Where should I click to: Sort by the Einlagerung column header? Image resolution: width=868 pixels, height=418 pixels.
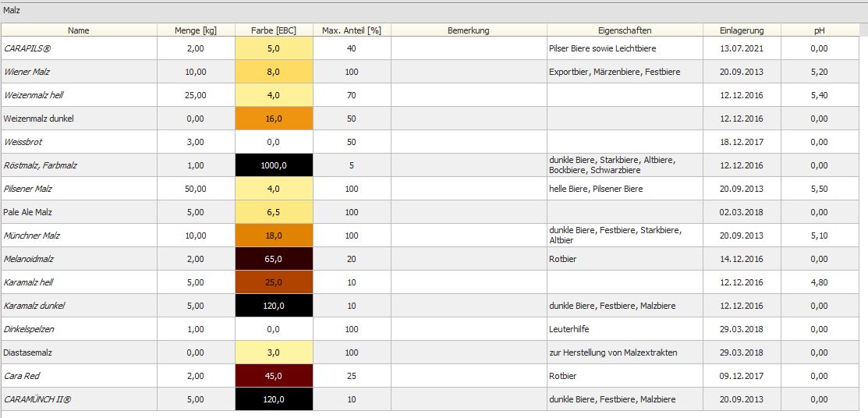(x=742, y=30)
